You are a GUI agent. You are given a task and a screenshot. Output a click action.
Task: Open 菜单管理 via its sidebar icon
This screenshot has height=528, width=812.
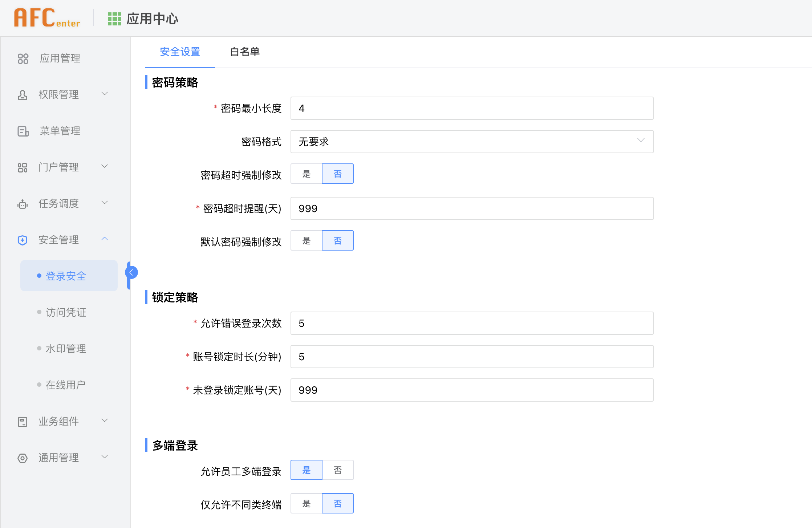tap(23, 131)
